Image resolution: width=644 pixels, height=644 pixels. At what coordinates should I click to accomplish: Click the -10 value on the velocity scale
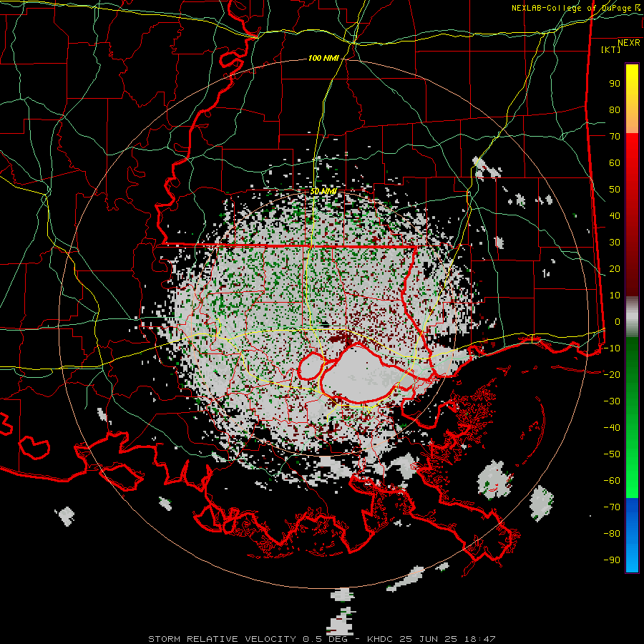coord(612,348)
